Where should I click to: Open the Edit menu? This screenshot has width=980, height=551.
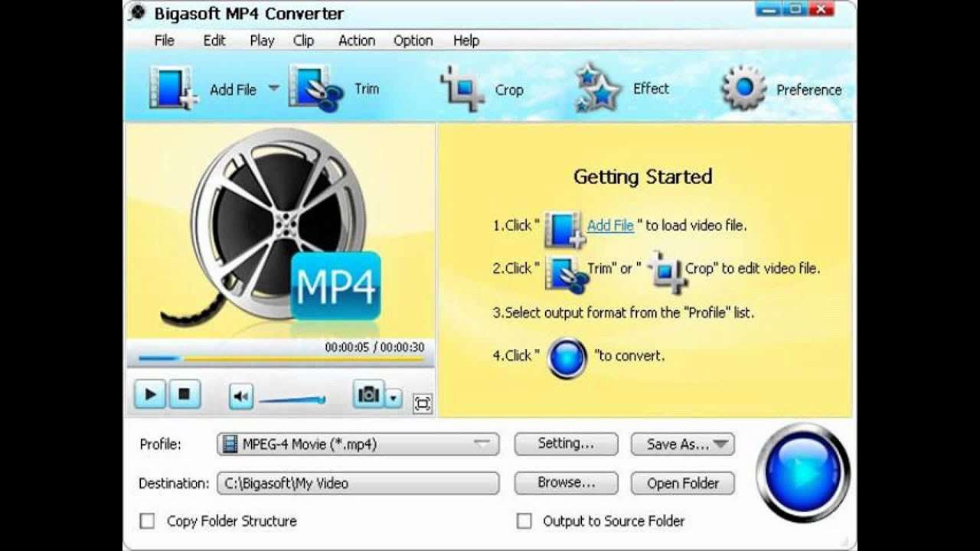coord(214,41)
